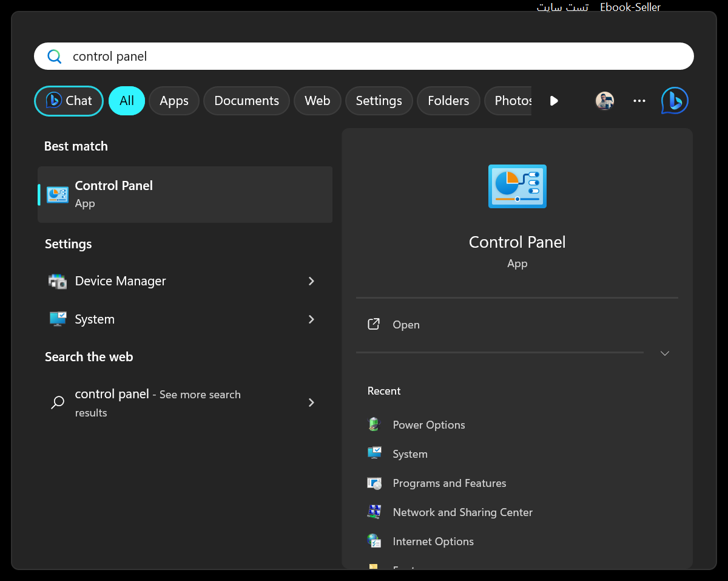Click the Programs and Features icon
728x581 pixels.
click(374, 483)
